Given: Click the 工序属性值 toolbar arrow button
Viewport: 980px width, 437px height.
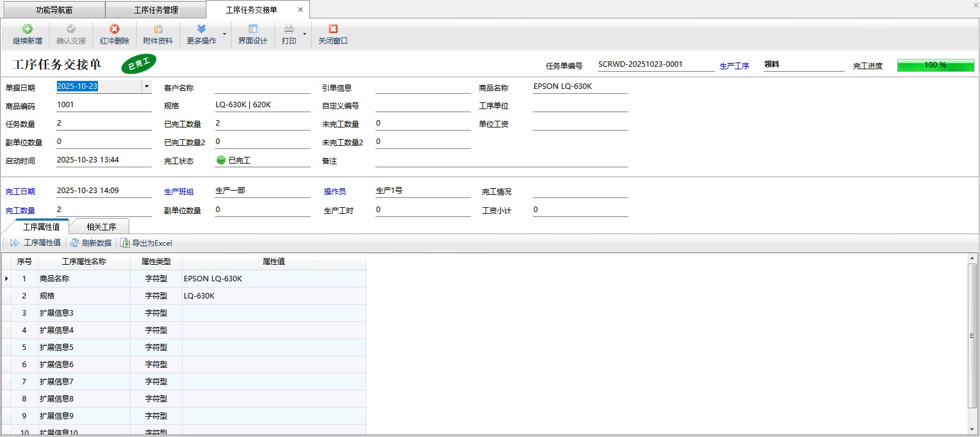Looking at the screenshot, I should tap(15, 243).
